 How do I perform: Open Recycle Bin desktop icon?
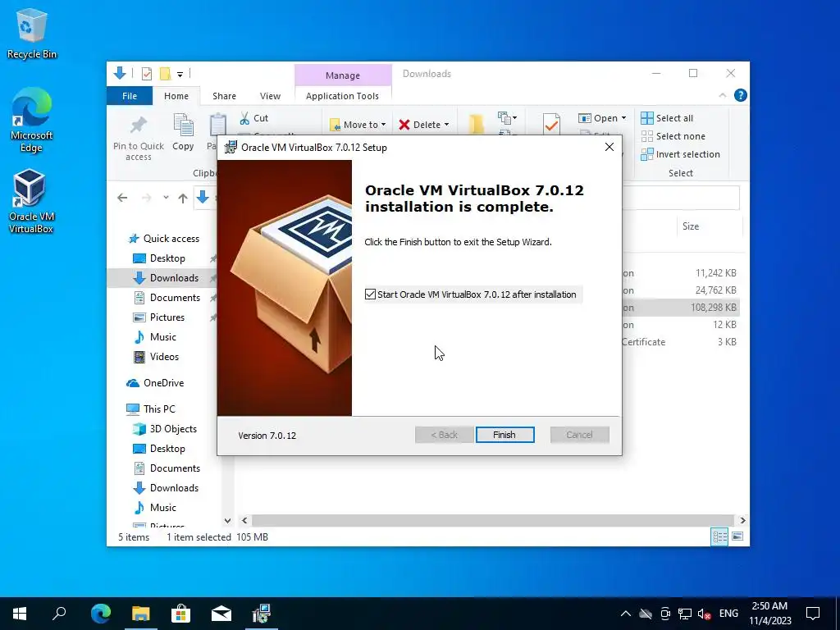coord(32,34)
